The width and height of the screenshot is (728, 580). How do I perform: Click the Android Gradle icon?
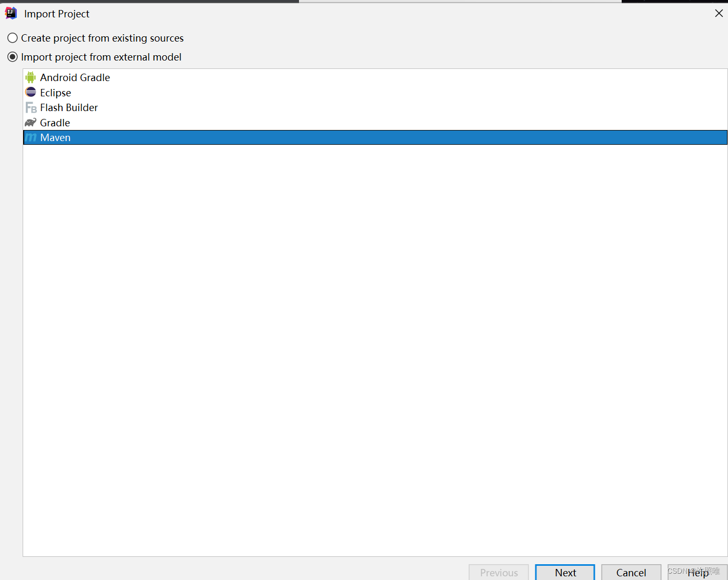(30, 77)
